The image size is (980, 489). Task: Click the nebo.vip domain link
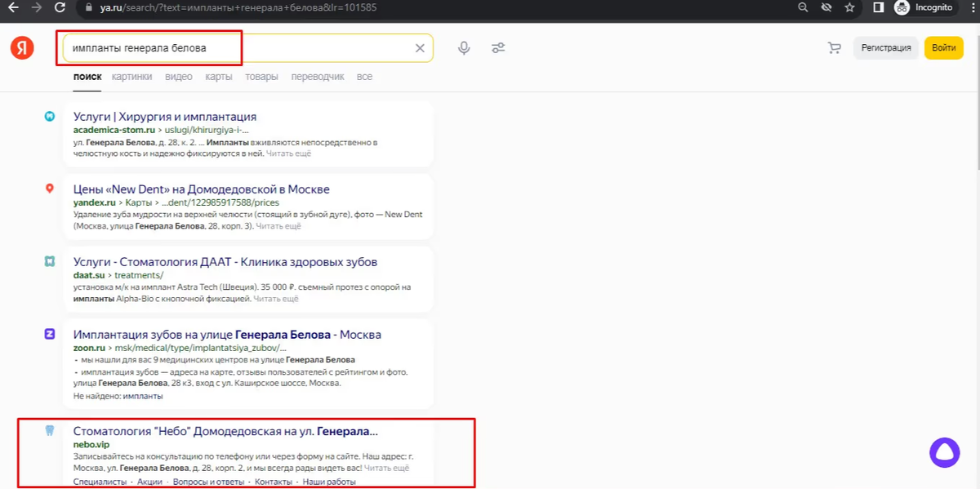click(91, 444)
